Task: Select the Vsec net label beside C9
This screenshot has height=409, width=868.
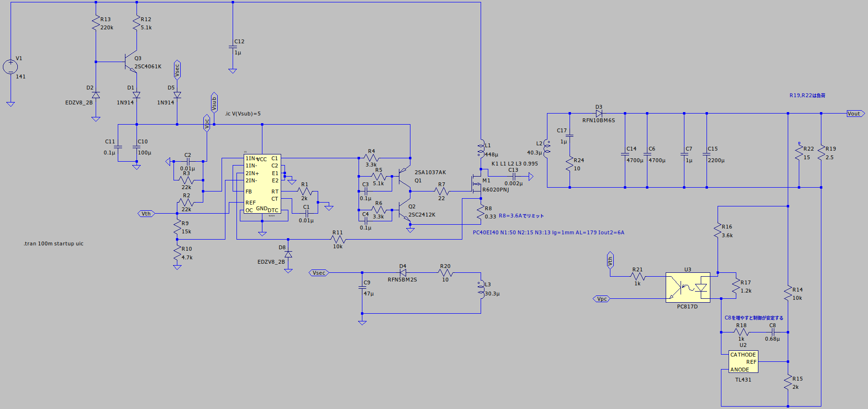Action: tap(319, 273)
